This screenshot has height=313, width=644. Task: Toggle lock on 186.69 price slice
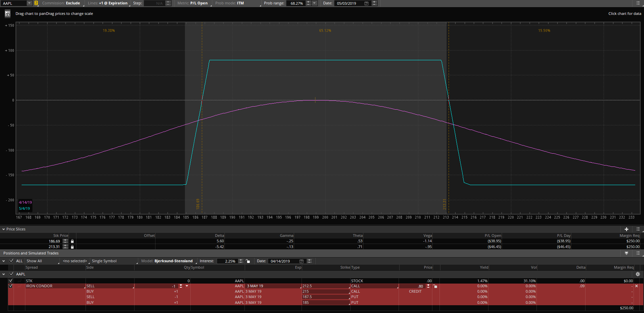click(72, 241)
